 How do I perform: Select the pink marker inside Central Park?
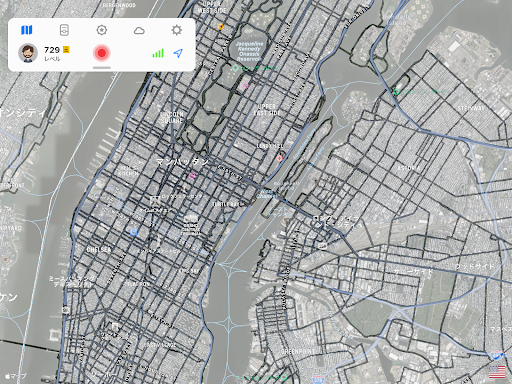click(x=245, y=86)
